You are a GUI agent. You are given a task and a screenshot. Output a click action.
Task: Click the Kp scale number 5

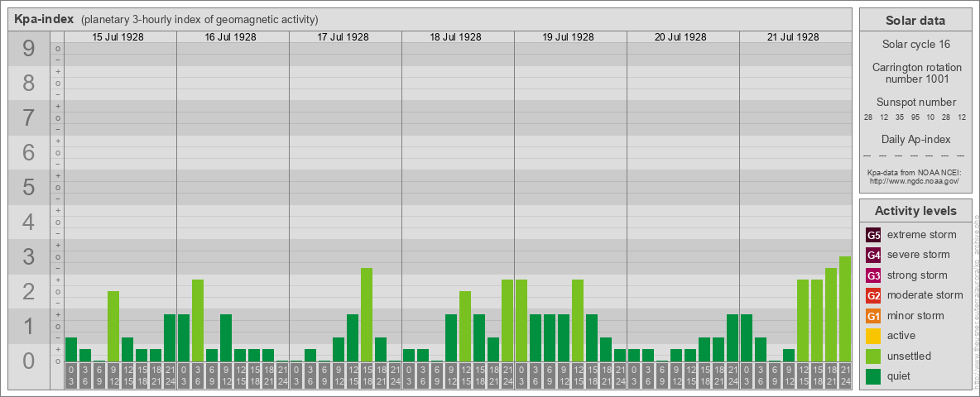29,187
